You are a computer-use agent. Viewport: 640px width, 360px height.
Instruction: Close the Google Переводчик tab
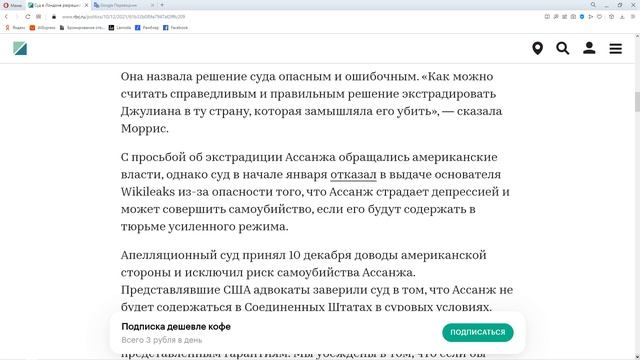point(152,5)
